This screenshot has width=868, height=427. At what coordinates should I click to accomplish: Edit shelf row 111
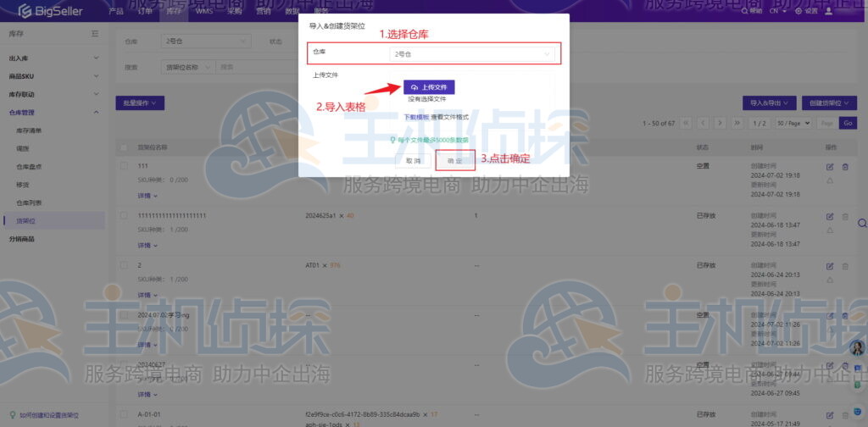830,167
